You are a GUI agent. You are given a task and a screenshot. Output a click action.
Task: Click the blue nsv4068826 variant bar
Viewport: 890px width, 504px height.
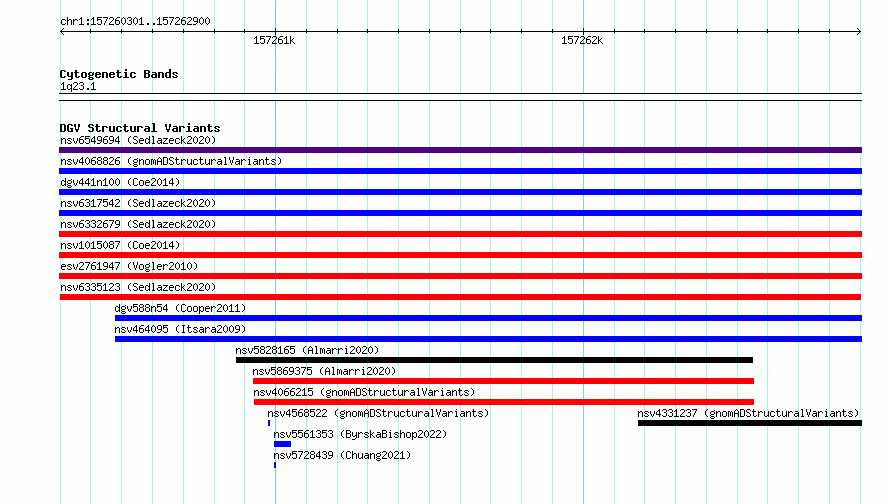click(x=460, y=171)
